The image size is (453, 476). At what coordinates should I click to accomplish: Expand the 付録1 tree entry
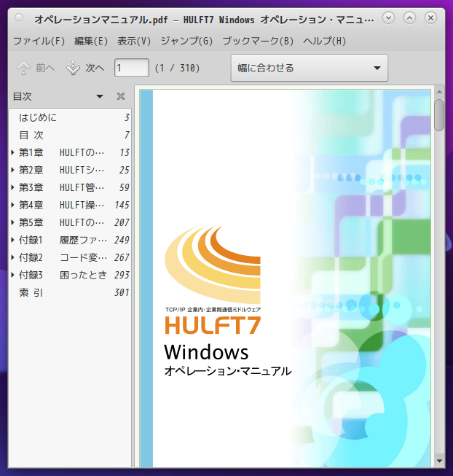(x=12, y=240)
